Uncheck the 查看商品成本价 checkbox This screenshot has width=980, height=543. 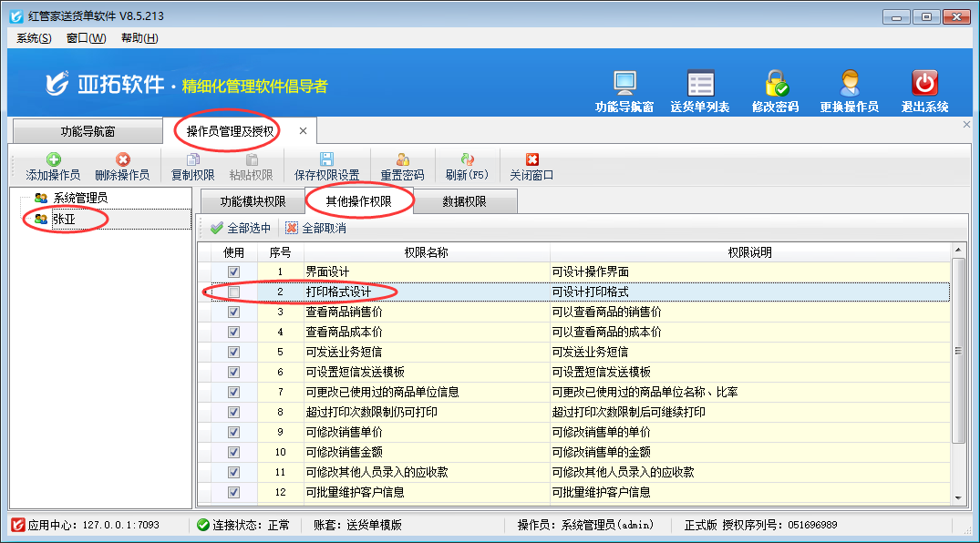[234, 333]
